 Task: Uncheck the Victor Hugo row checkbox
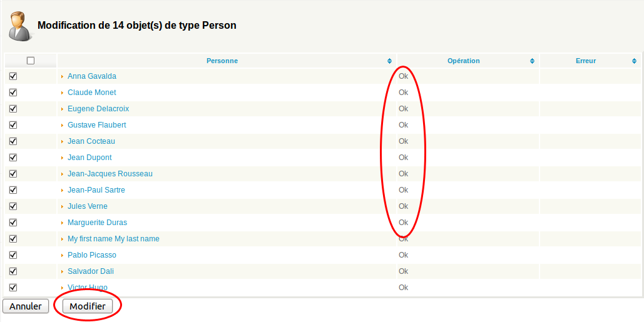coord(13,288)
